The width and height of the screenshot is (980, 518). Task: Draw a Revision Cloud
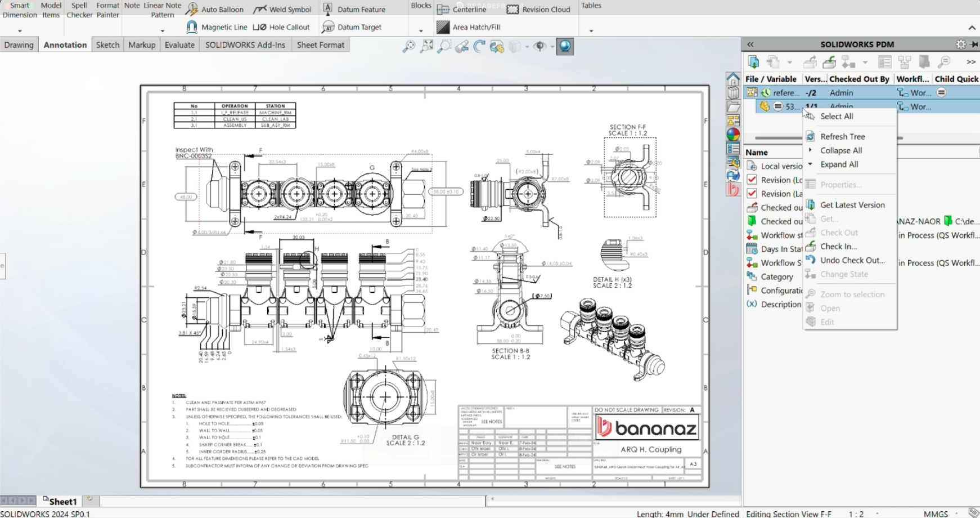coord(538,9)
